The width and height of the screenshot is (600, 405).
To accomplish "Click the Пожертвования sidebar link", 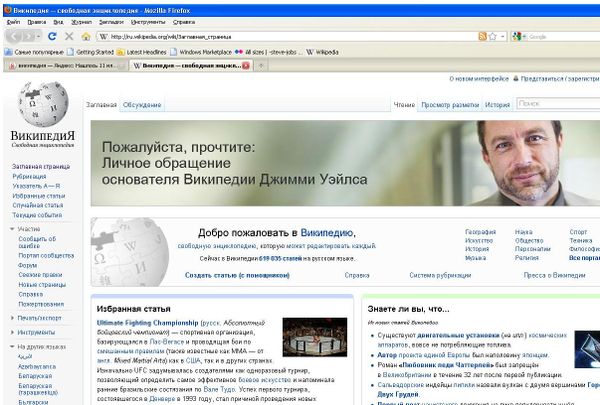I will [x=41, y=304].
